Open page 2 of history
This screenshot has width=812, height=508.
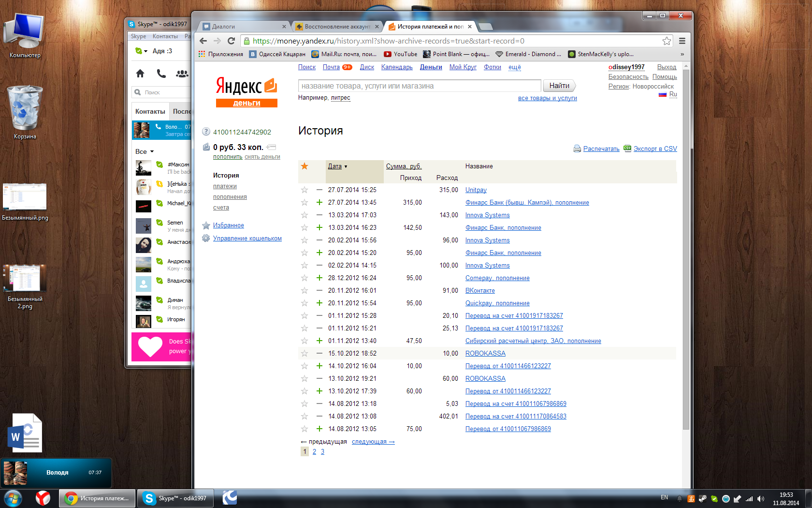coord(314,451)
